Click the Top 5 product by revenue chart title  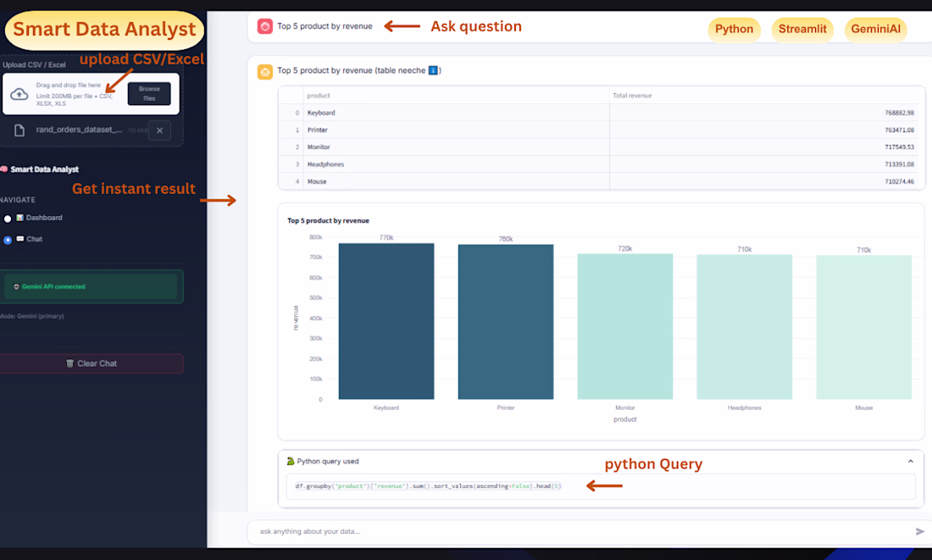coord(328,220)
